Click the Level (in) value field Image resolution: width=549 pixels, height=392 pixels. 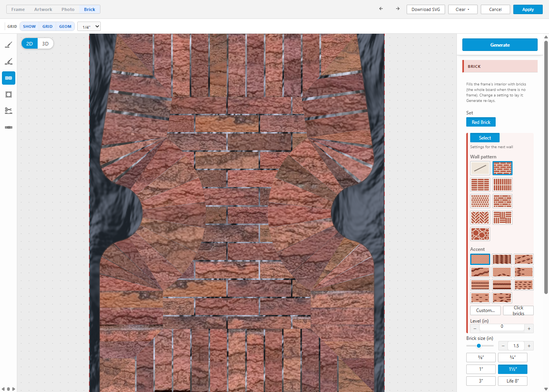click(502, 328)
